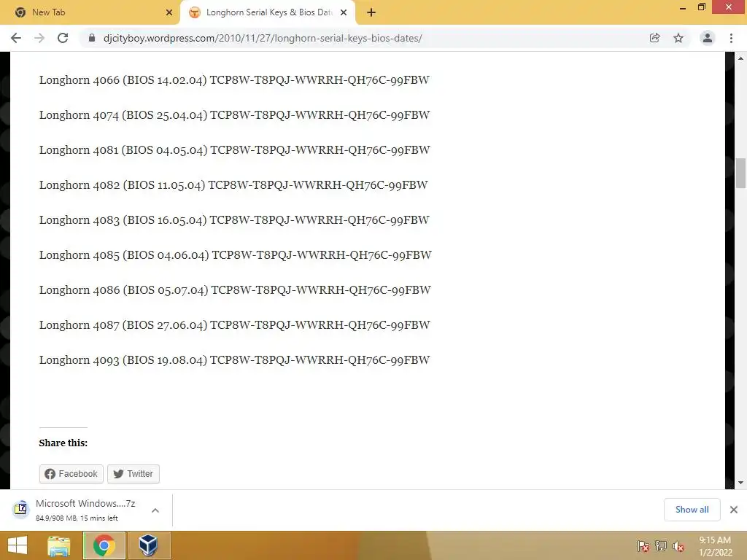
Task: Expand the download item options chevron
Action: tap(155, 510)
